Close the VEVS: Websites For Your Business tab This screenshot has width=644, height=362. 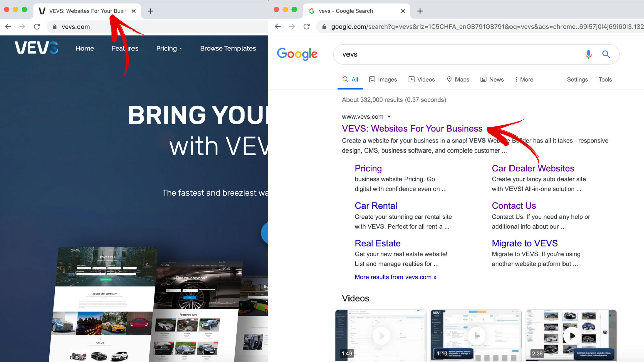click(133, 11)
